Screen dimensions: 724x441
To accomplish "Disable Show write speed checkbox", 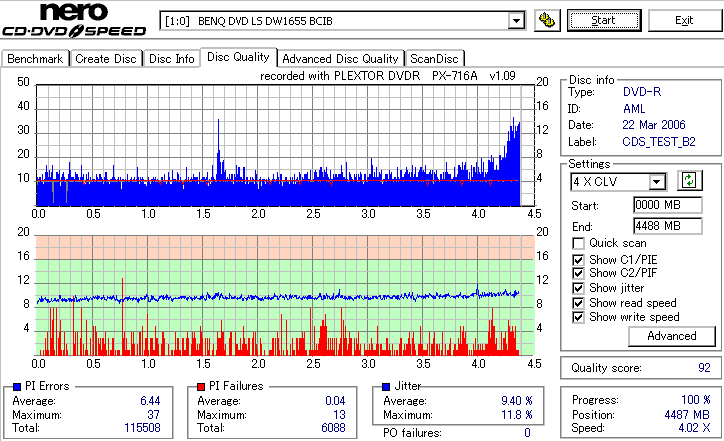I will click(x=578, y=317).
